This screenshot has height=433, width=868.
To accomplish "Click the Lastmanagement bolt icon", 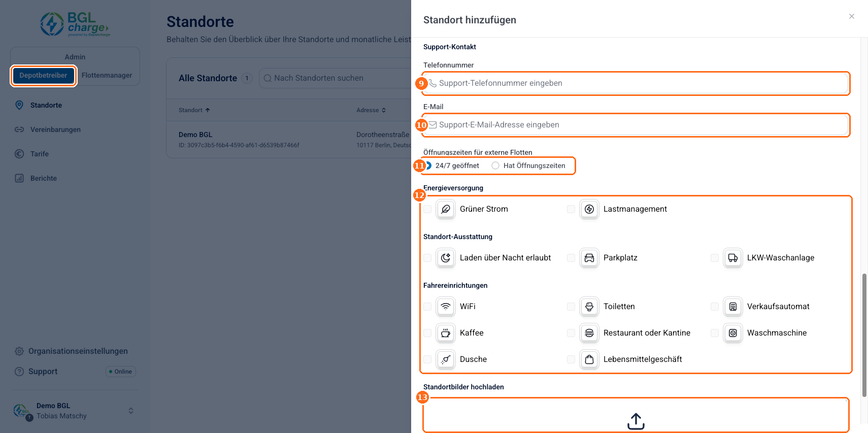I will (589, 209).
